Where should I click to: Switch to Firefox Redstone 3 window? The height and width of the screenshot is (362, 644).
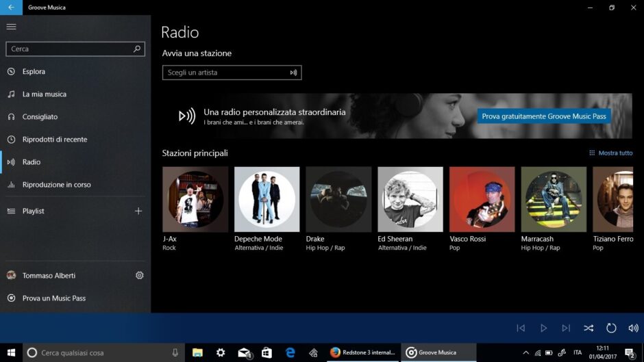tap(363, 352)
